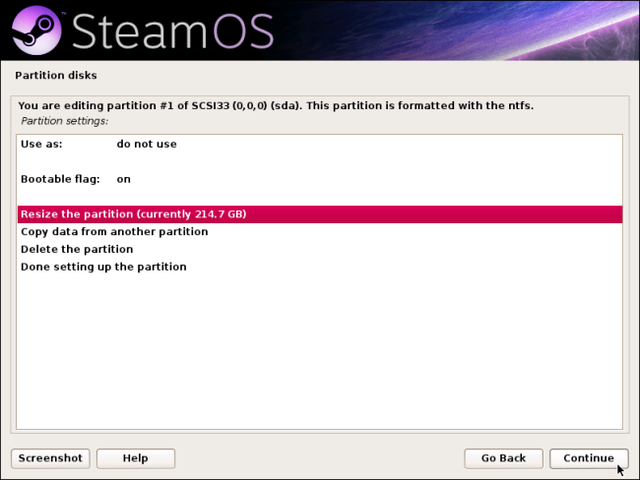Open the 'Use as:' setting row

[x=320, y=144]
